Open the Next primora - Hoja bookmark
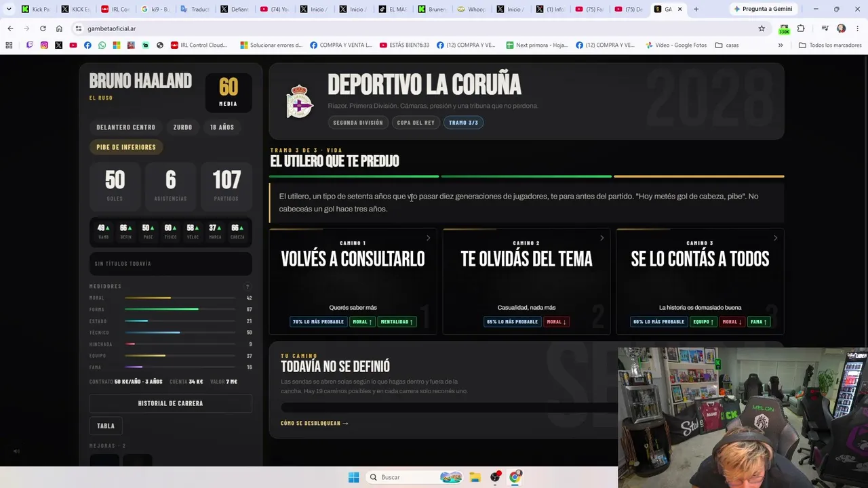The height and width of the screenshot is (488, 868). [536, 45]
